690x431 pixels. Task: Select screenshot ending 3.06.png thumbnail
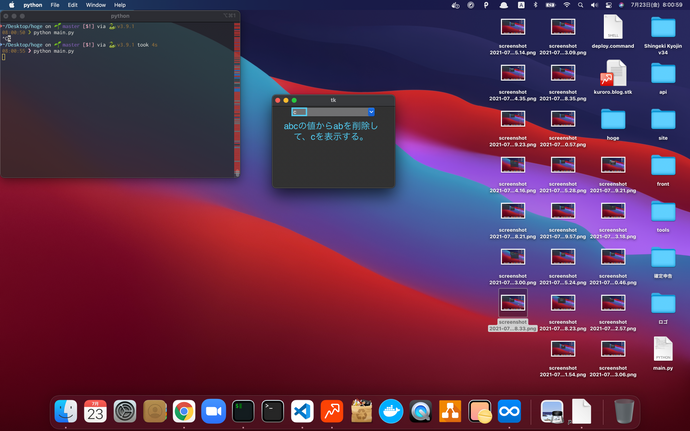[613, 349]
